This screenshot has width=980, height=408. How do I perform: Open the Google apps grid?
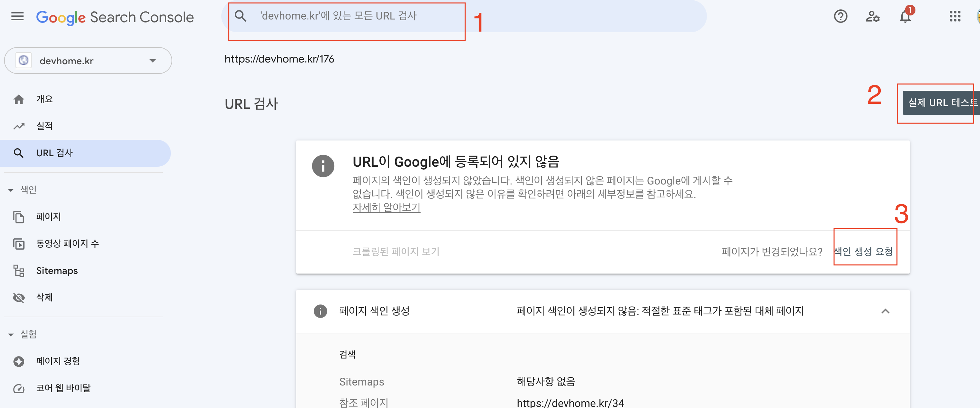tap(955, 16)
